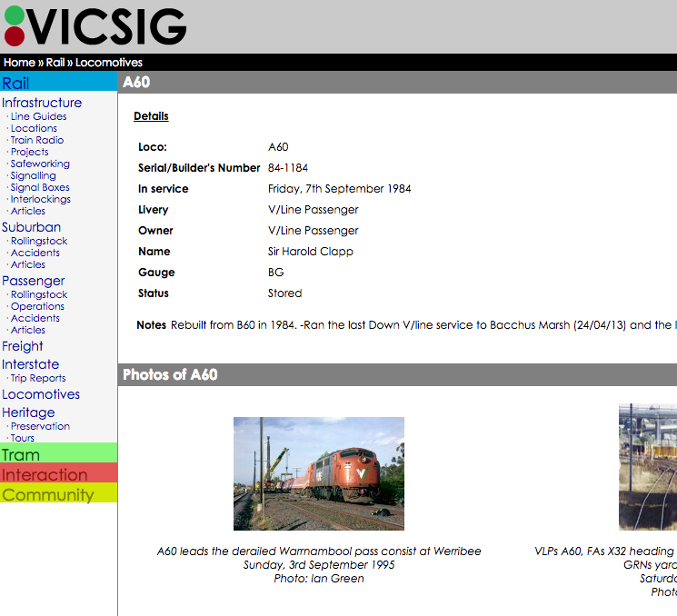Open the Preservation link
The height and width of the screenshot is (616, 677).
click(40, 426)
